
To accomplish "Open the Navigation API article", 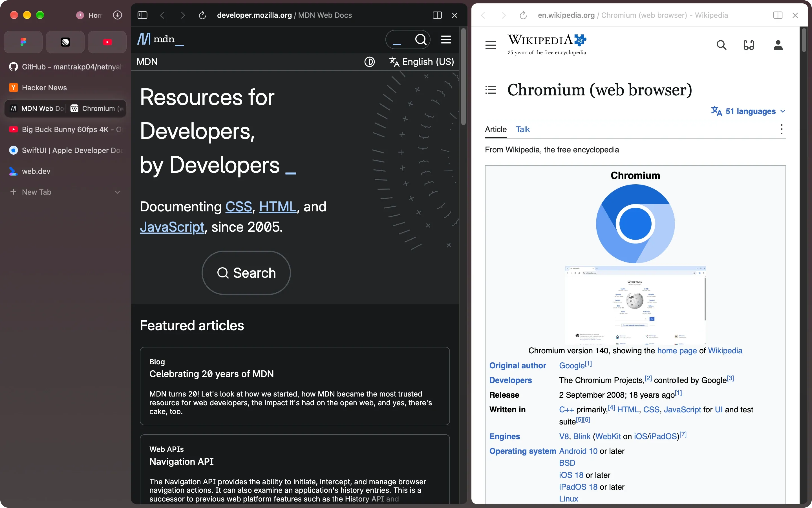I will [182, 462].
